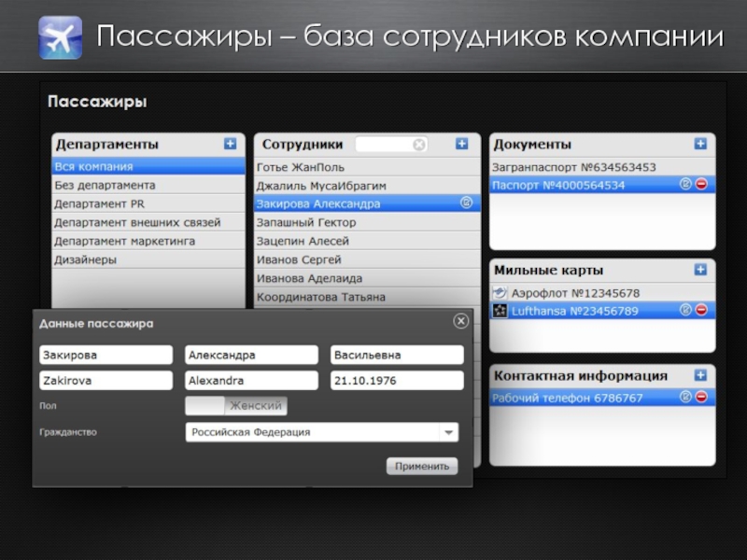Select employee Джалиль МусаИбрагим
Image resolution: width=747 pixels, height=560 pixels.
367,185
